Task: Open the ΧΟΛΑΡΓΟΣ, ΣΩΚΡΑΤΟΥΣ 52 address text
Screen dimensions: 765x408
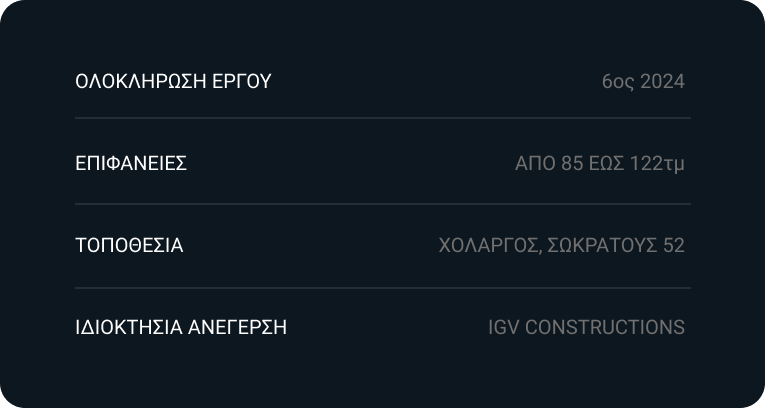Action: [x=561, y=246]
